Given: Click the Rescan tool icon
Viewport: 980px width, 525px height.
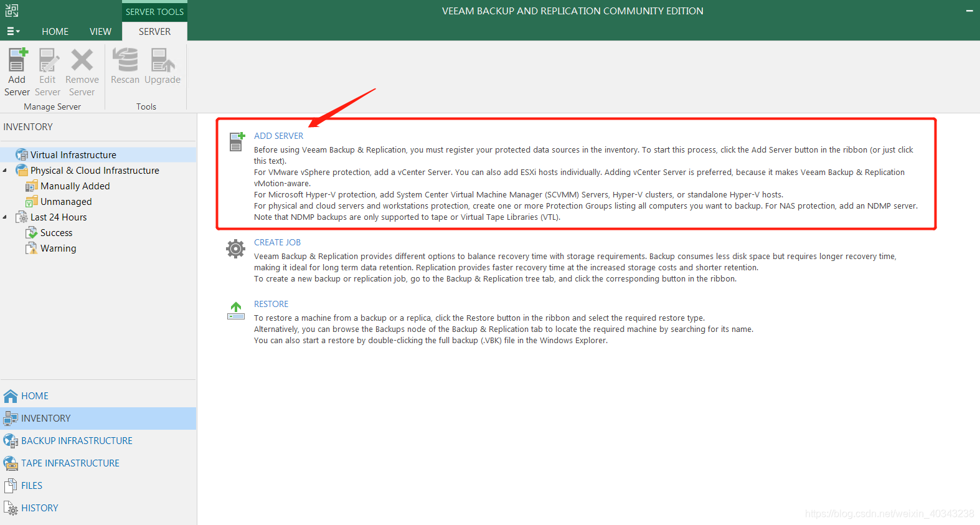Looking at the screenshot, I should point(125,60).
